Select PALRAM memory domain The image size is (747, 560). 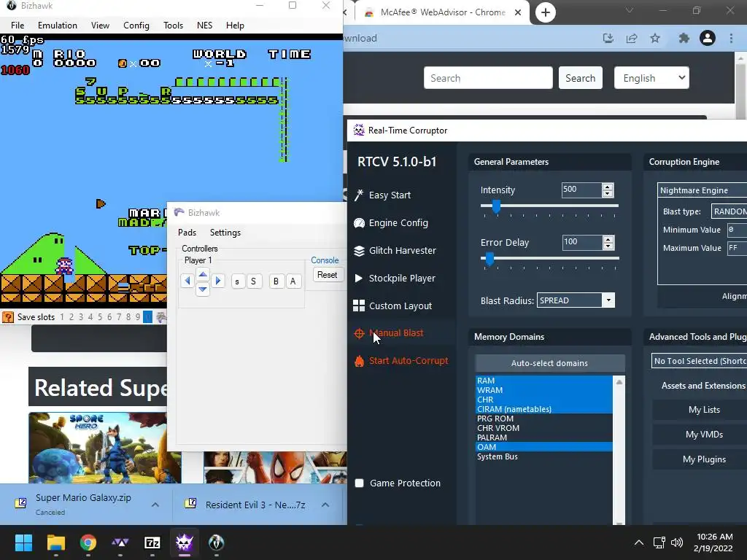pos(544,437)
